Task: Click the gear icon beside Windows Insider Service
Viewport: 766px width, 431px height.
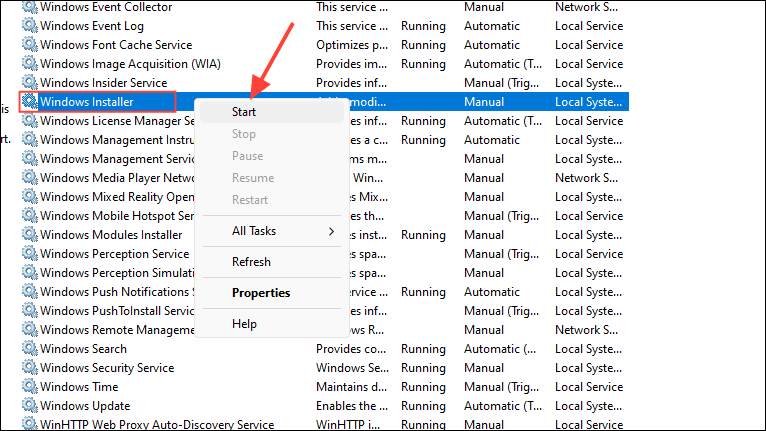Action: pos(30,83)
